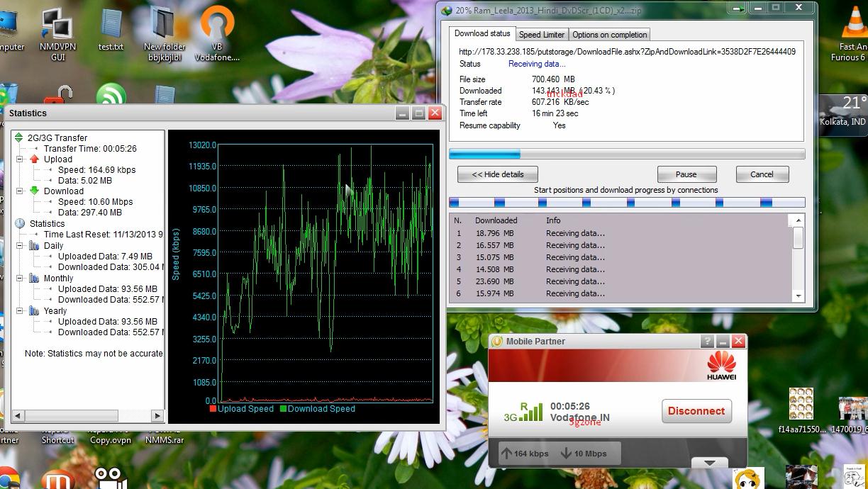
Task: Select connection row 5 with 23.690 MB
Action: pyautogui.click(x=620, y=281)
